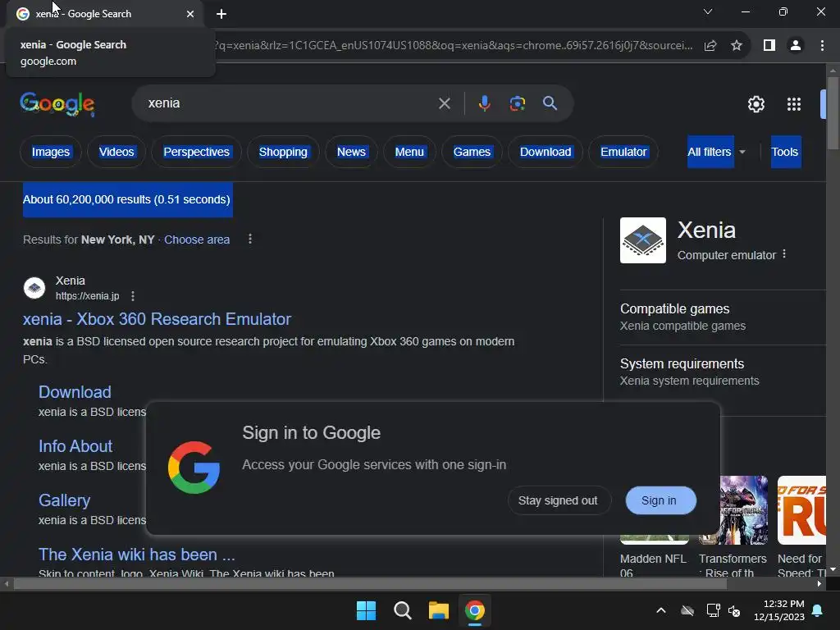Open options beside https://xenia.jp
Screen dimensions: 840x630
click(133, 295)
